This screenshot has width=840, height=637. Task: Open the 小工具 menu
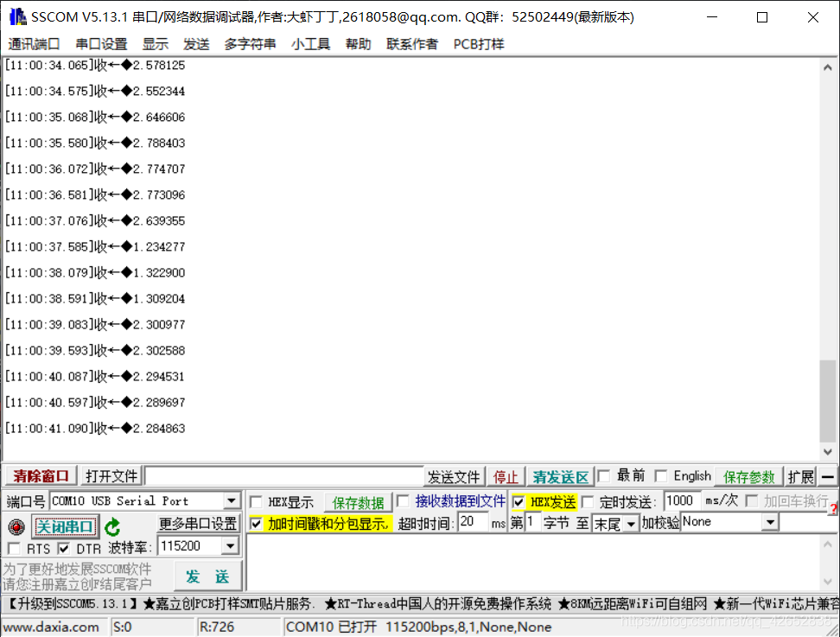(x=310, y=44)
